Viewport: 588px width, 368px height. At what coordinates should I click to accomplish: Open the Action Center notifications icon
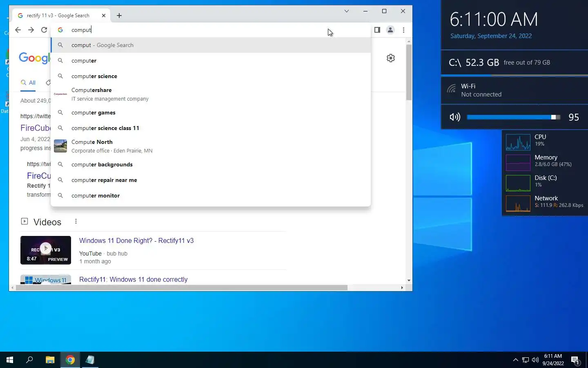(x=575, y=360)
